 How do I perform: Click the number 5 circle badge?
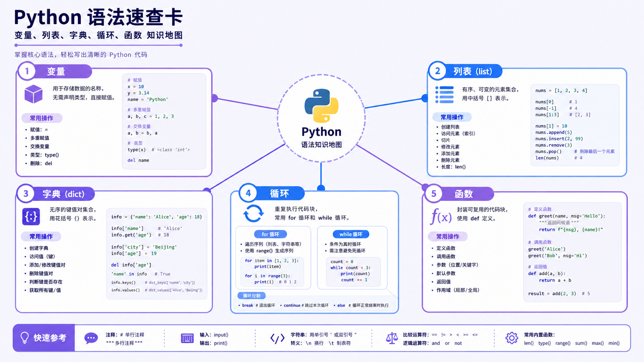point(434,193)
